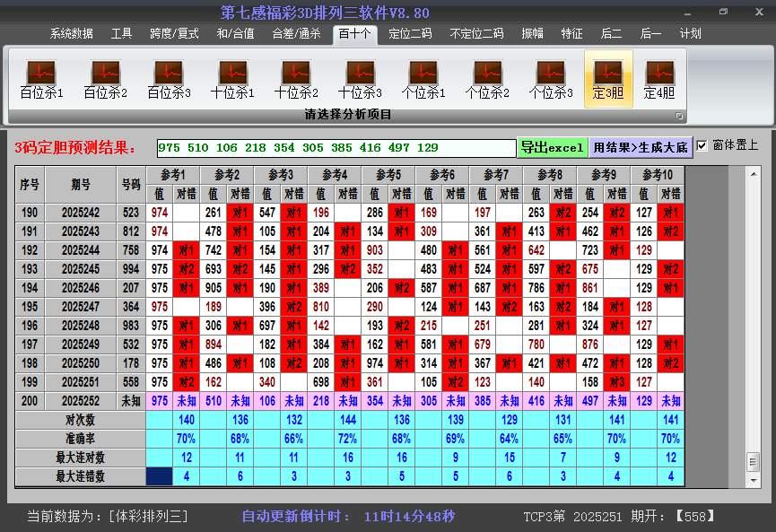
Task: Toggle the 窗体置上 checkbox
Action: pyautogui.click(x=702, y=145)
